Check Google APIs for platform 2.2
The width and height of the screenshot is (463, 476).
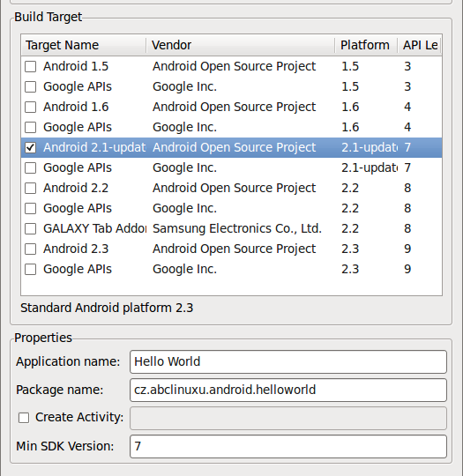30,209
